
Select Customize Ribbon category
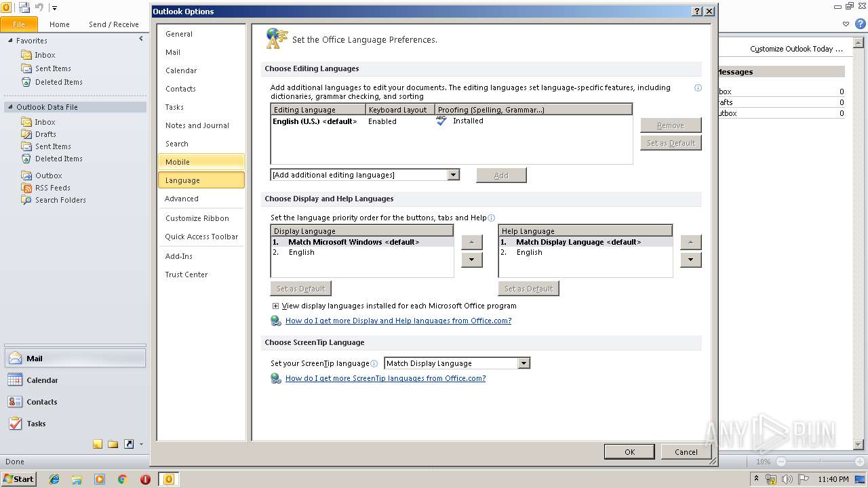pyautogui.click(x=201, y=218)
